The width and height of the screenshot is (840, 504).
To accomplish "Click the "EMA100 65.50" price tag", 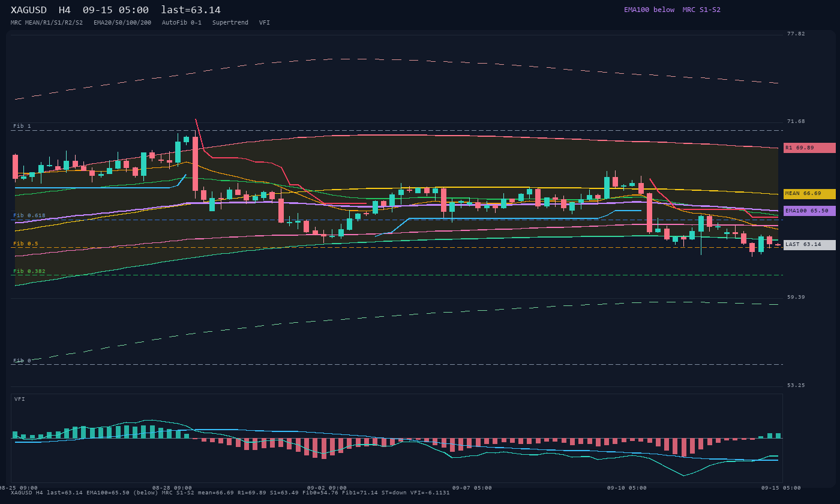I will pyautogui.click(x=809, y=211).
